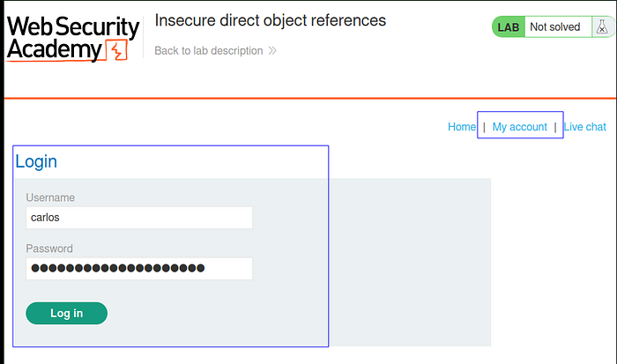Click the green LAB badge
The height and width of the screenshot is (364, 617).
coord(509,26)
